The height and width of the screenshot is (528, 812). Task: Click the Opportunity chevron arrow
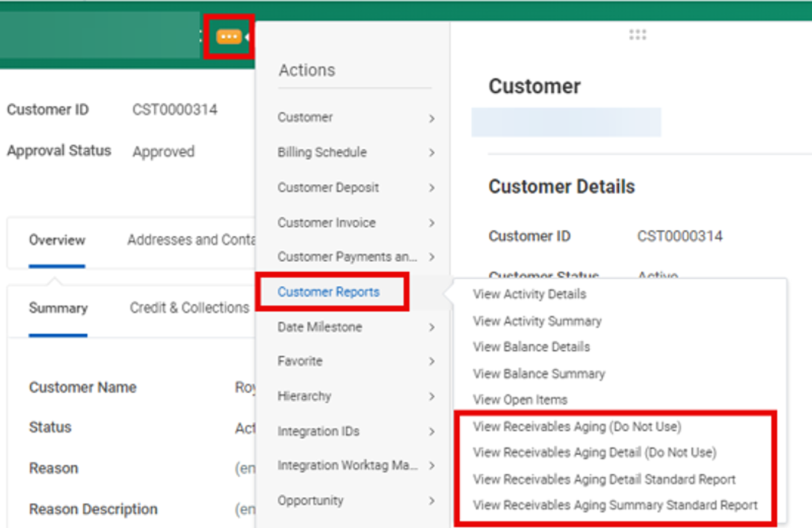pos(431,501)
